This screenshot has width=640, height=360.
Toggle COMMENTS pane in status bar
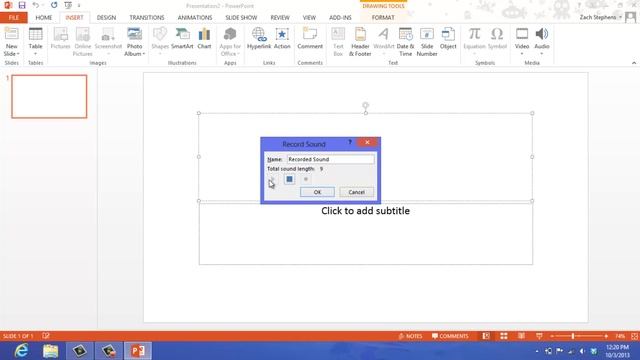(450, 336)
